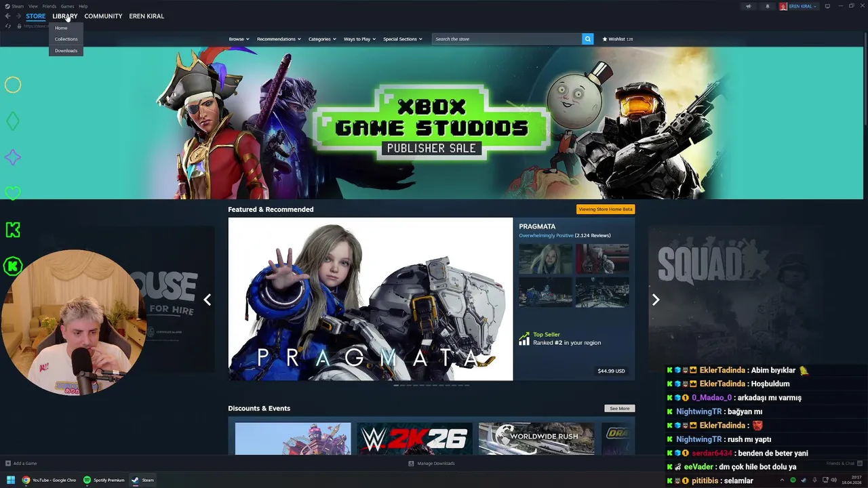The width and height of the screenshot is (868, 488).
Task: Switch to the COMMUNITY tab
Action: [x=103, y=16]
